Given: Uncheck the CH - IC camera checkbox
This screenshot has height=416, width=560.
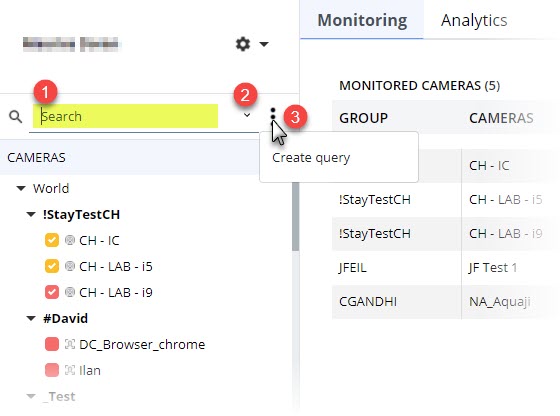Looking at the screenshot, I should coord(52,240).
